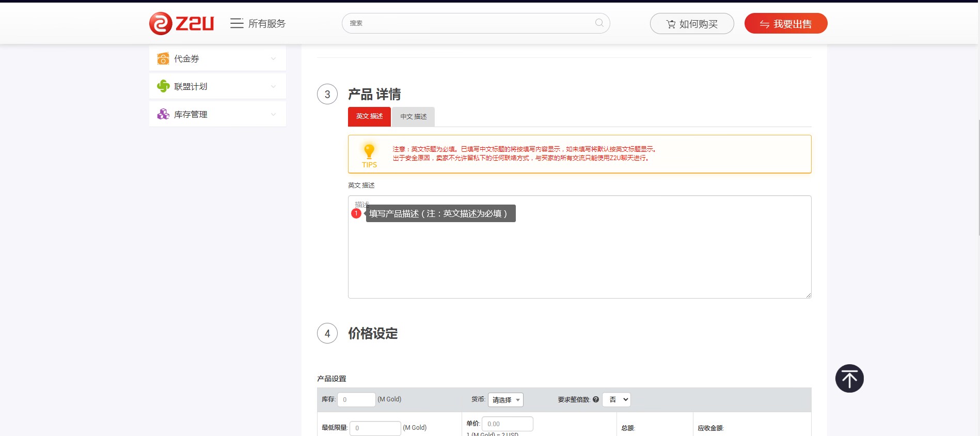This screenshot has width=980, height=436.
Task: Click into the English description text area
Action: point(579,258)
